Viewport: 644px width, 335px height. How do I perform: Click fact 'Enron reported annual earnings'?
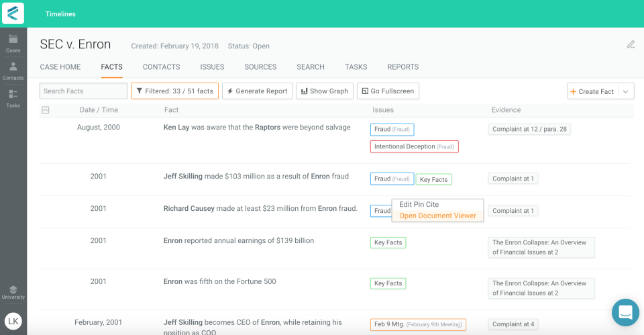pyautogui.click(x=239, y=240)
